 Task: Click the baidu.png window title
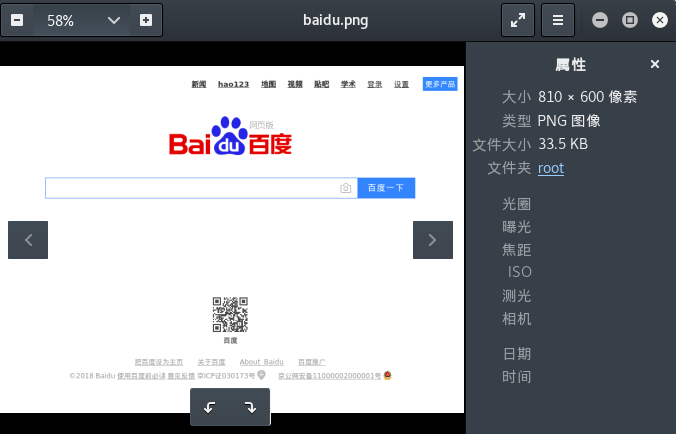(x=335, y=20)
